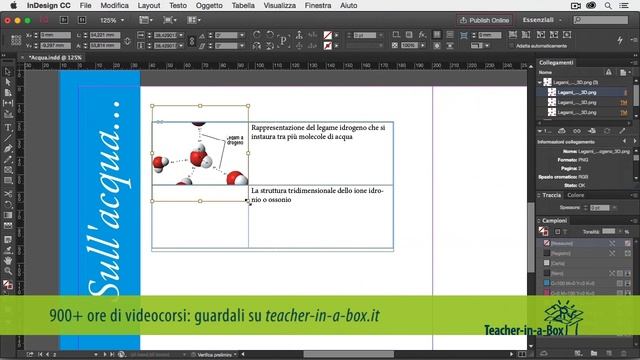
Task: Open the stroke weight dropdown
Action: point(380,35)
